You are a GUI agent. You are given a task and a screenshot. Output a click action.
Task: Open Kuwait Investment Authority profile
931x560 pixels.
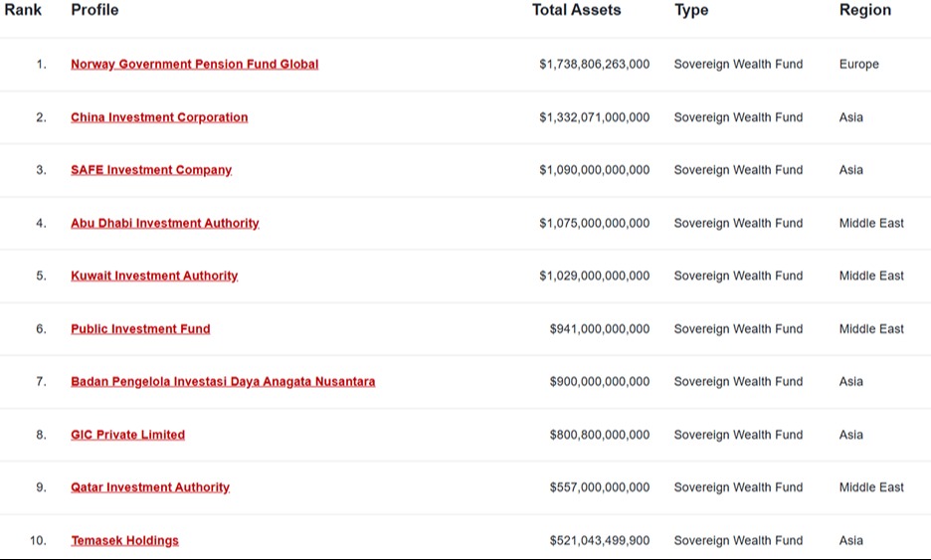pos(154,277)
